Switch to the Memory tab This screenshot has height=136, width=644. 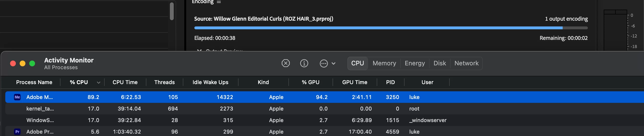point(384,63)
